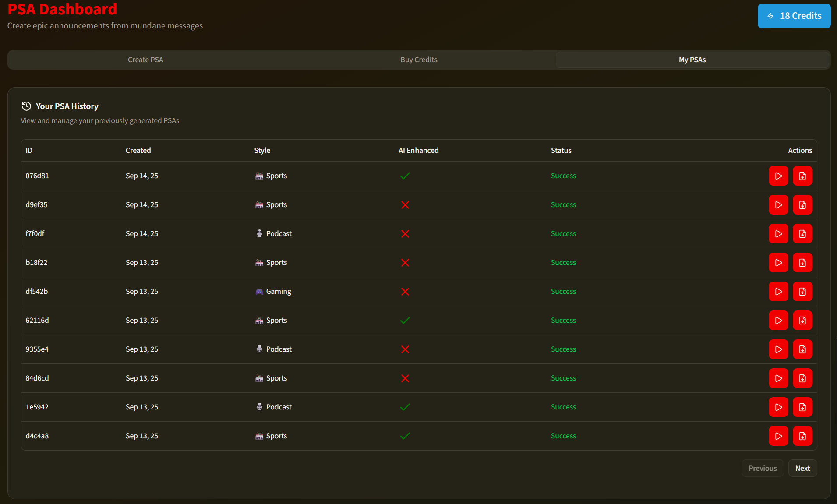Screen dimensions: 837x504
Task: Click the ID cell 62116d
Action: click(37, 320)
